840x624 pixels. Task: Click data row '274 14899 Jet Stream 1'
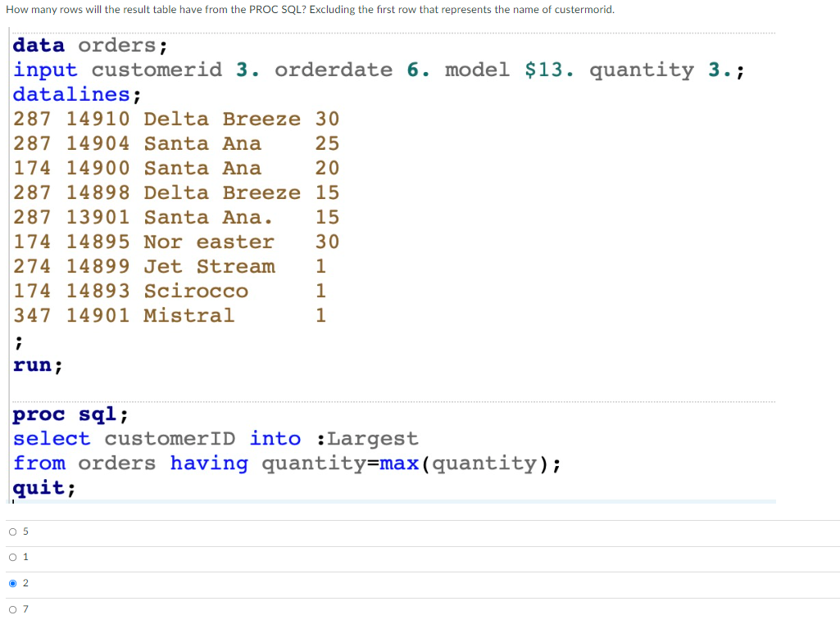pyautogui.click(x=170, y=266)
